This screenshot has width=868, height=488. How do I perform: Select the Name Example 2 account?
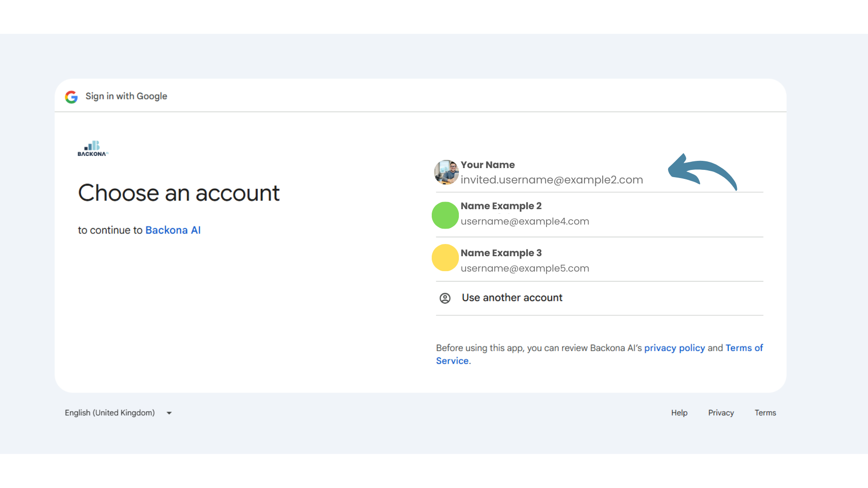599,215
